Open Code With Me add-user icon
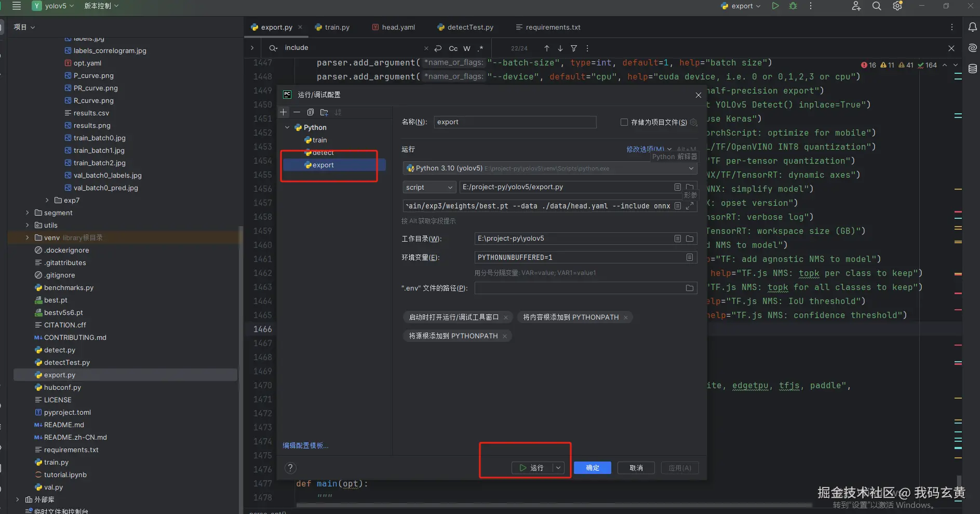The height and width of the screenshot is (514, 980). (x=856, y=6)
